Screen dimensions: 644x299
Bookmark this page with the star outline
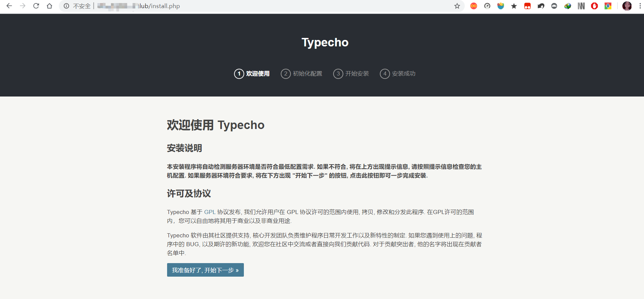point(457,6)
